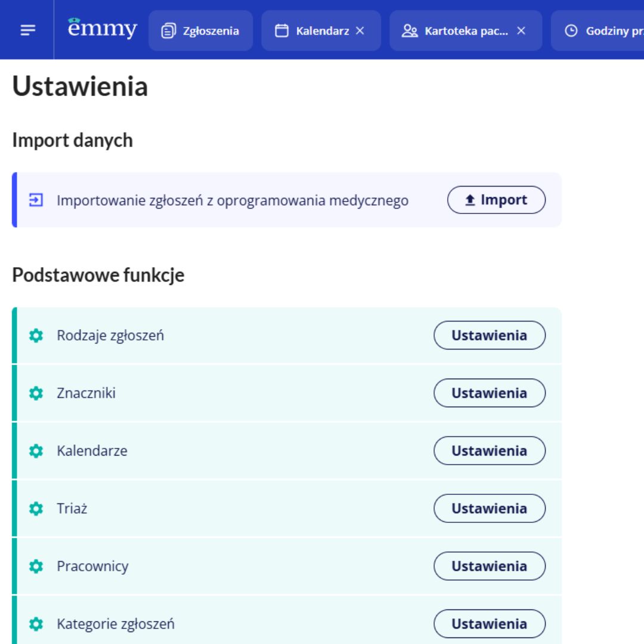The width and height of the screenshot is (644, 644).
Task: Open Ustawienia for Kalendarze
Action: 489,451
